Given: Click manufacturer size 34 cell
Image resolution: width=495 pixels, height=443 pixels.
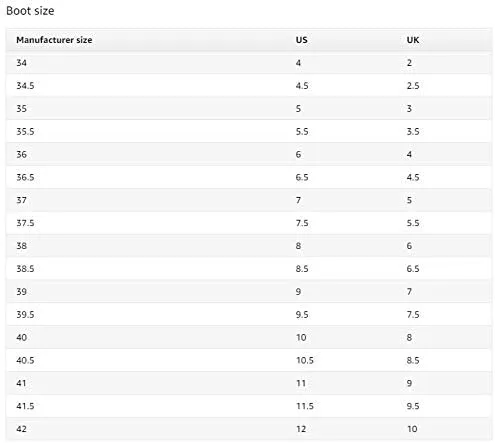Looking at the screenshot, I should point(21,63).
